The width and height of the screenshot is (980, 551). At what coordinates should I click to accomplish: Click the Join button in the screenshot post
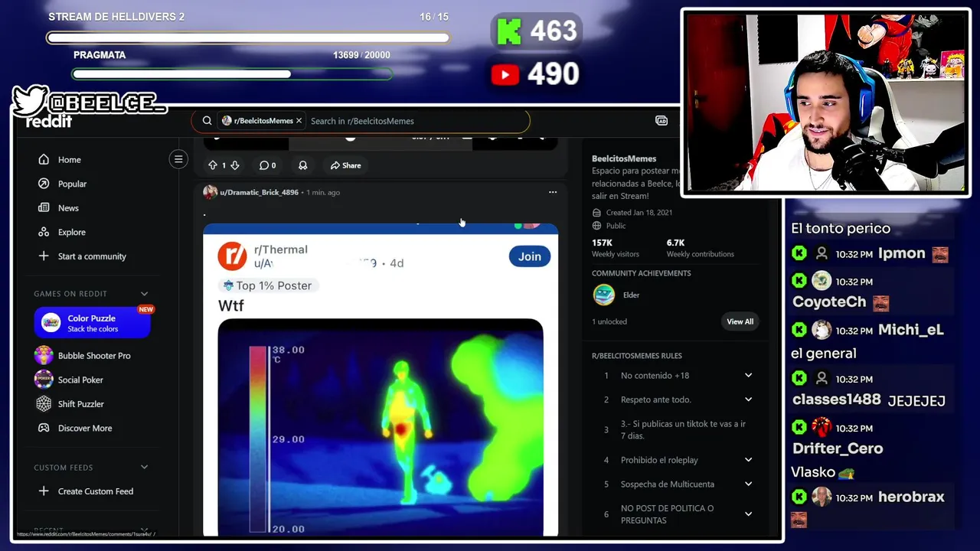530,256
